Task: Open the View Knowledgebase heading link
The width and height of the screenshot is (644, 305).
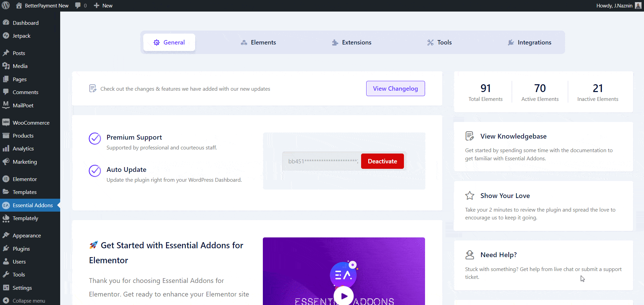Action: [513, 136]
